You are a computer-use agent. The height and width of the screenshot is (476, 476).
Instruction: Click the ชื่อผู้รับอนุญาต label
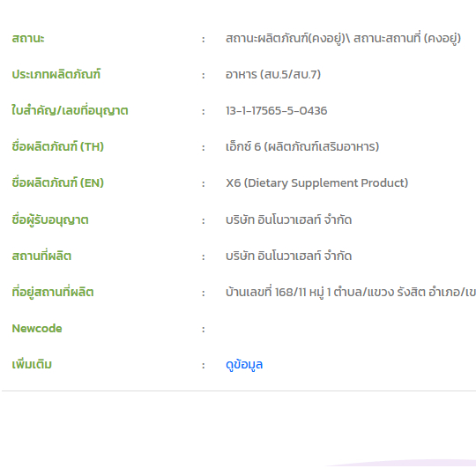pyautogui.click(x=50, y=219)
